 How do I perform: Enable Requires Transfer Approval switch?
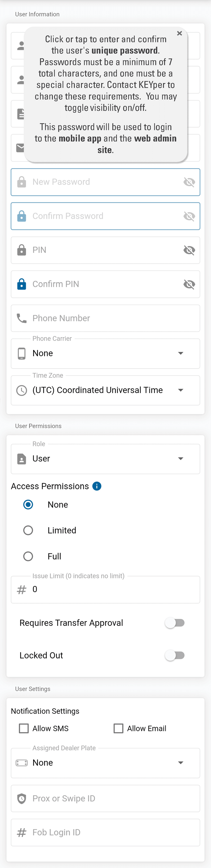[x=175, y=623]
